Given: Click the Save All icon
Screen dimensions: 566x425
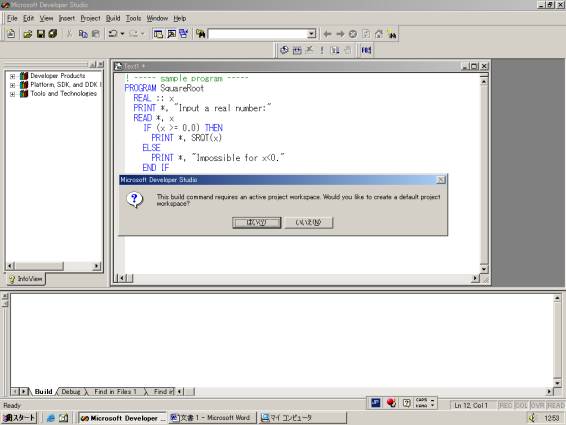Looking at the screenshot, I should [x=53, y=34].
